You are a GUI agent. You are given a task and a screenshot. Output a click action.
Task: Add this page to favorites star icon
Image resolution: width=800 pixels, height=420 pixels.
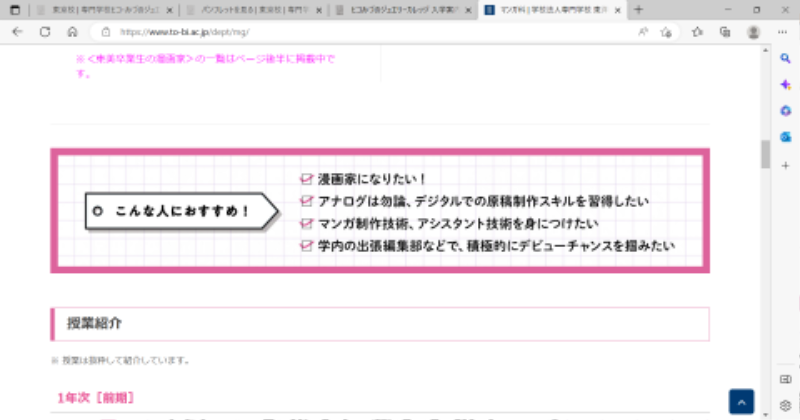[x=666, y=31]
